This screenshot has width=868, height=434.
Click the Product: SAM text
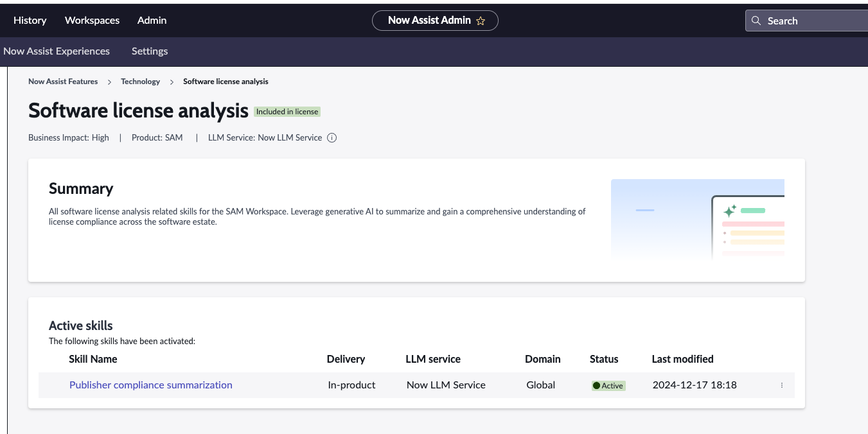point(157,137)
